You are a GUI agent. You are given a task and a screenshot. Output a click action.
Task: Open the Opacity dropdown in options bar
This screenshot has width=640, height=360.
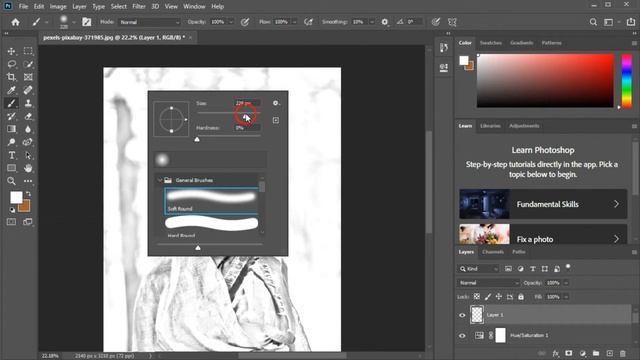pyautogui.click(x=231, y=22)
